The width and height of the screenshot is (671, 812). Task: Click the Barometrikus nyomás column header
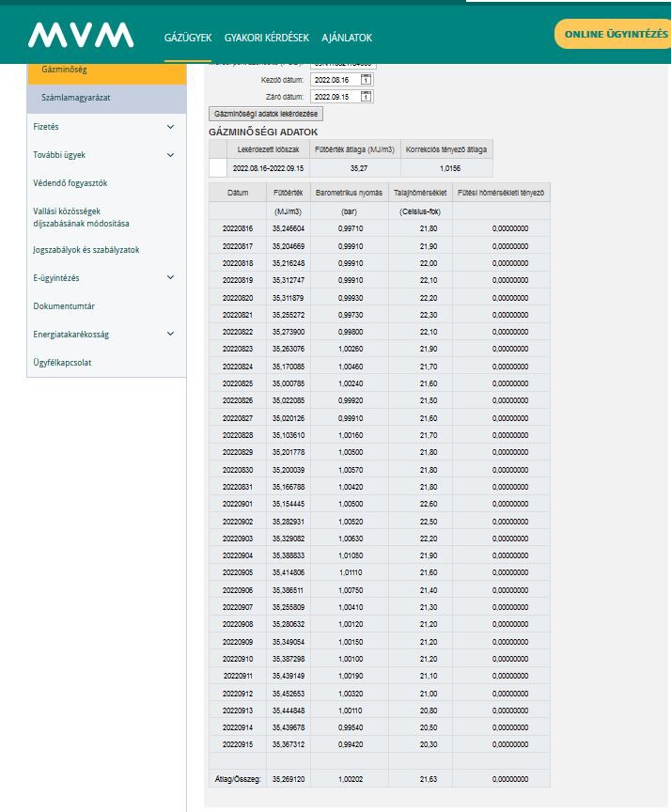[349, 193]
